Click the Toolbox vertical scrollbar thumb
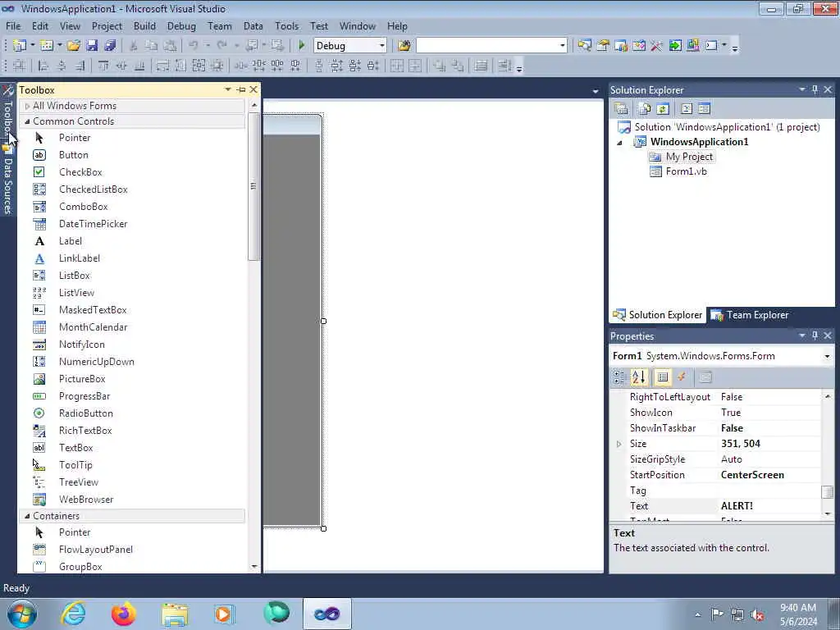This screenshot has height=630, width=840. coord(253,186)
